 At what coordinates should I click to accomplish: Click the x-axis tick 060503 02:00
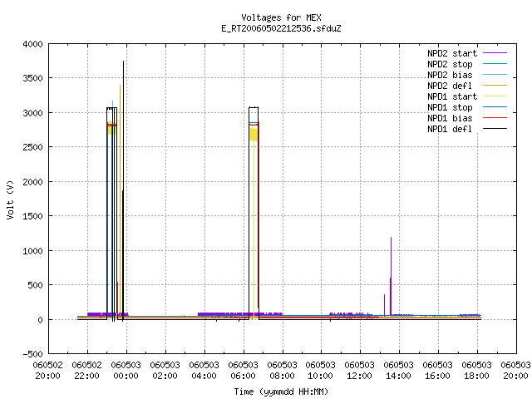point(165,370)
